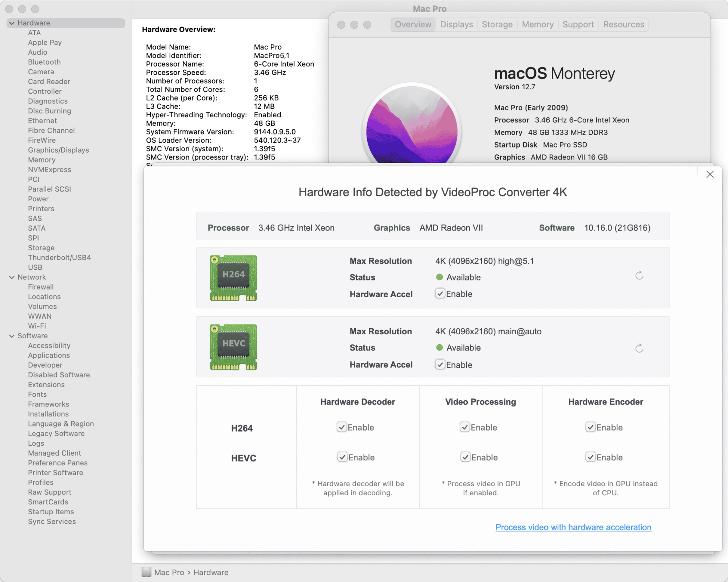The width and height of the screenshot is (728, 582).
Task: Switch to the Displays tab
Action: pyautogui.click(x=456, y=24)
